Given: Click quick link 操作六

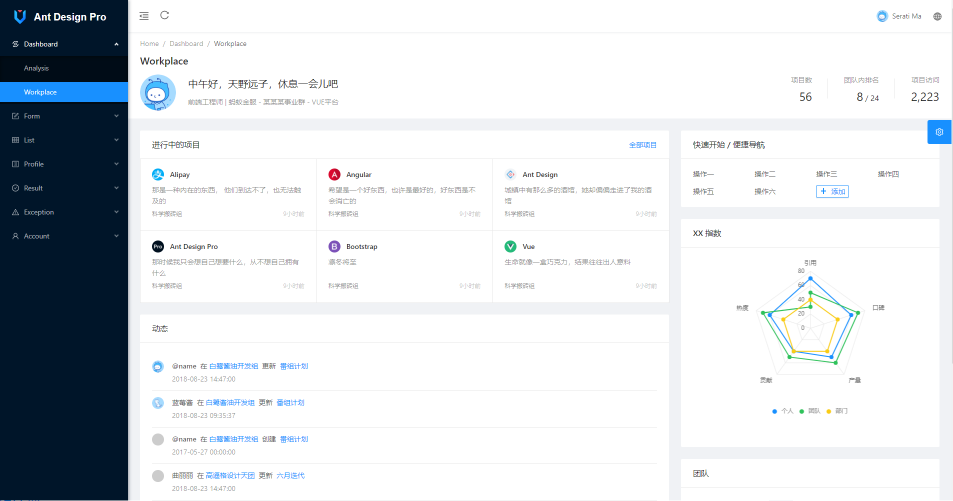Looking at the screenshot, I should (x=765, y=192).
